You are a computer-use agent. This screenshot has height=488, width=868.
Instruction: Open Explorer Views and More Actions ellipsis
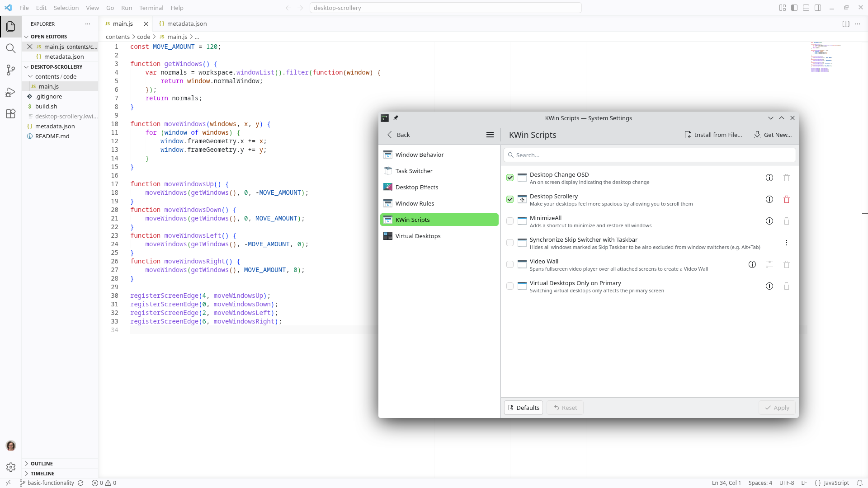(88, 24)
